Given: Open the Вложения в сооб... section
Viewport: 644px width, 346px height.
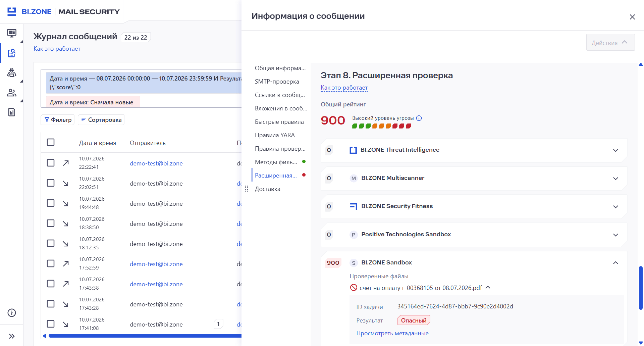Looking at the screenshot, I should [281, 108].
